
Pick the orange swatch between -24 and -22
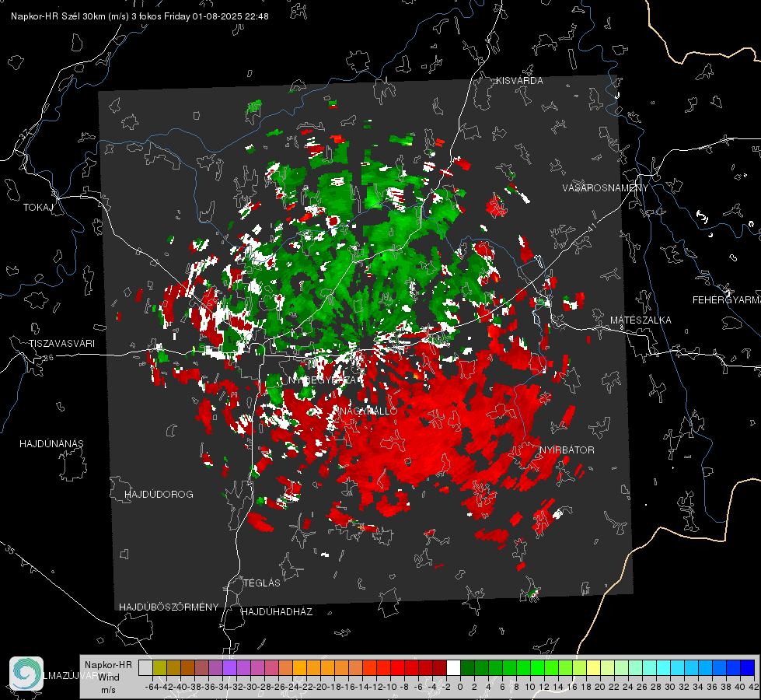point(299,667)
